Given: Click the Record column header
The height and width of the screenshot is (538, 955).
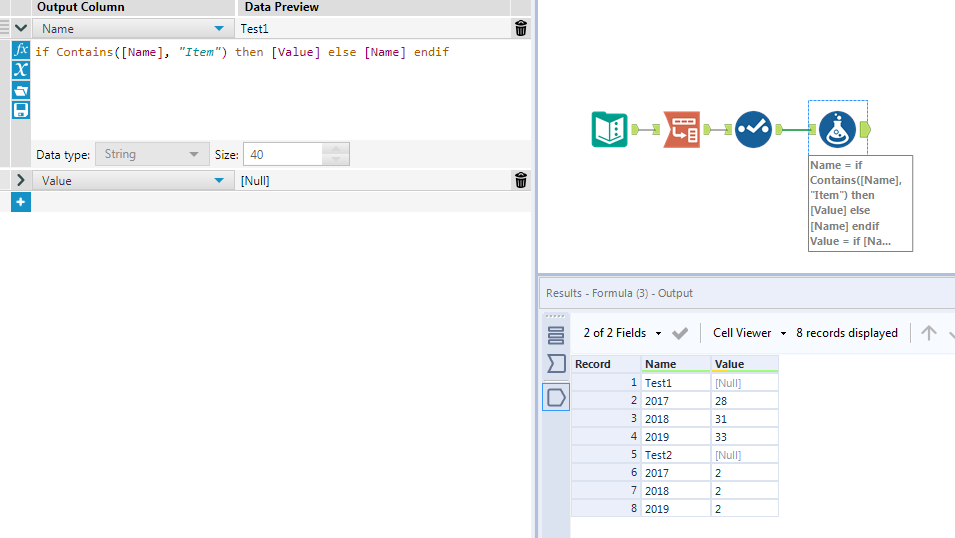Looking at the screenshot, I should pyautogui.click(x=605, y=364).
